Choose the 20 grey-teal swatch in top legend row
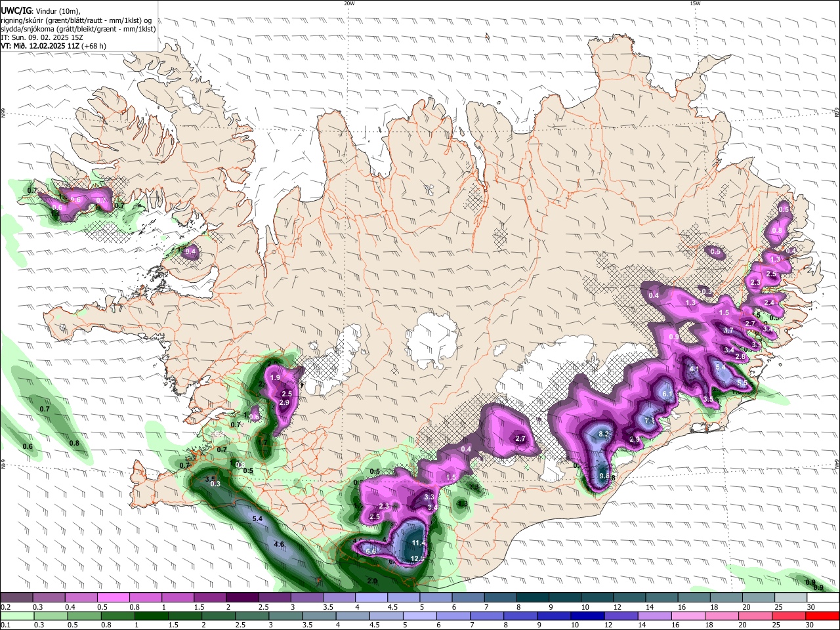 (759, 598)
